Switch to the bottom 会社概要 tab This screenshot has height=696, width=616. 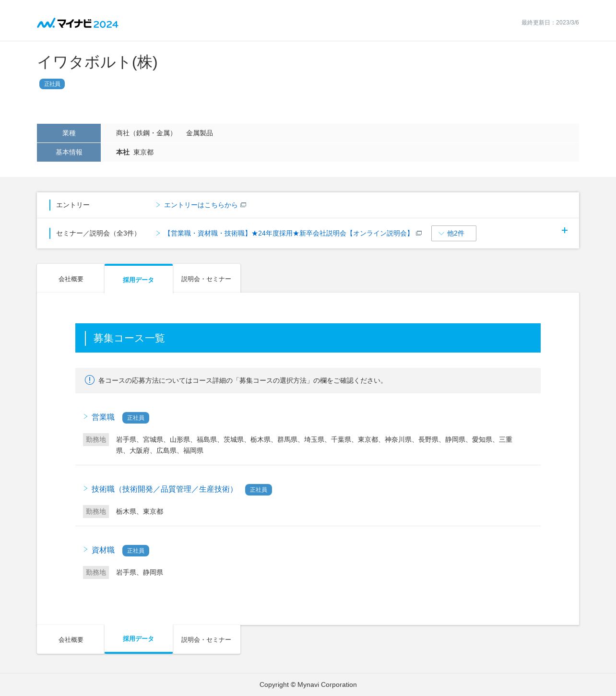pyautogui.click(x=71, y=639)
